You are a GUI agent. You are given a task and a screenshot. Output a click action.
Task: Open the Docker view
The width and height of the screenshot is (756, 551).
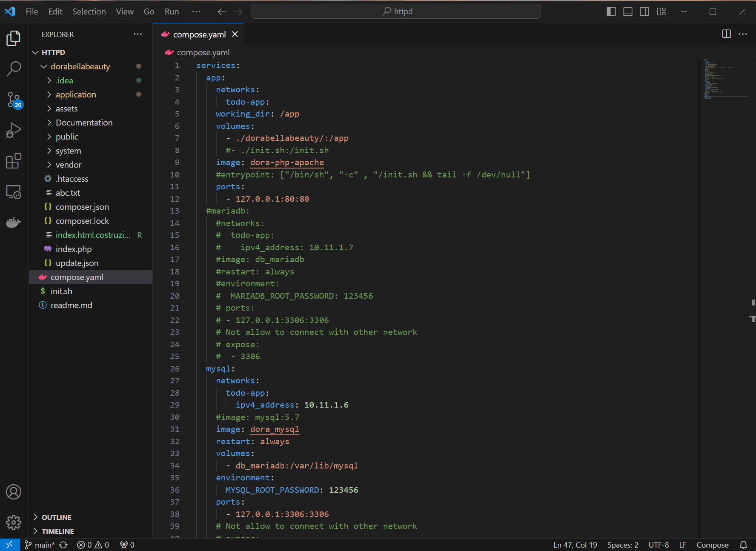point(14,222)
